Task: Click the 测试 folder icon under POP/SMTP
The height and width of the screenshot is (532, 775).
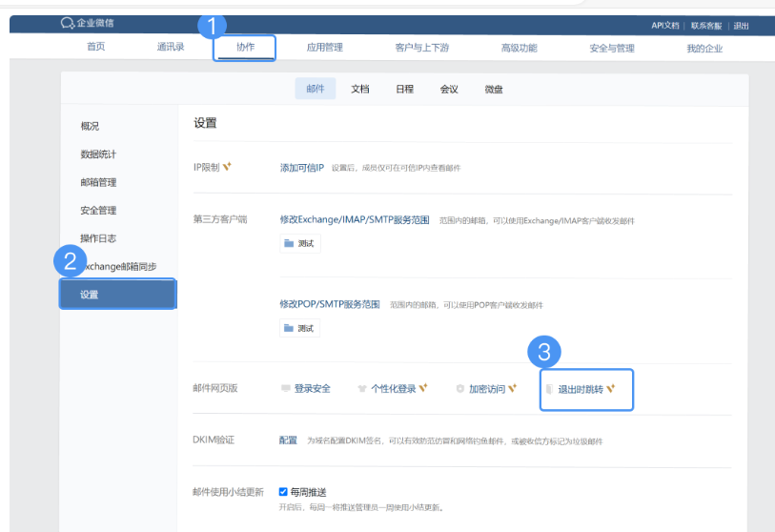Action: click(x=289, y=328)
